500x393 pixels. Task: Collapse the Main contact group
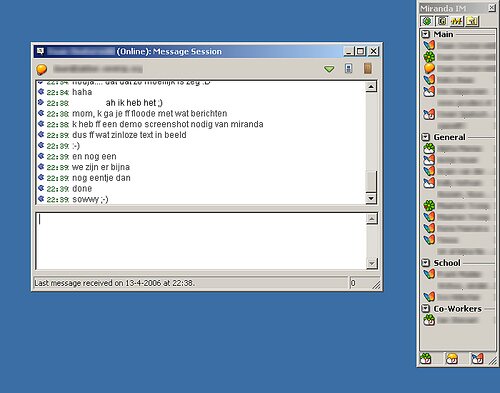pos(425,34)
